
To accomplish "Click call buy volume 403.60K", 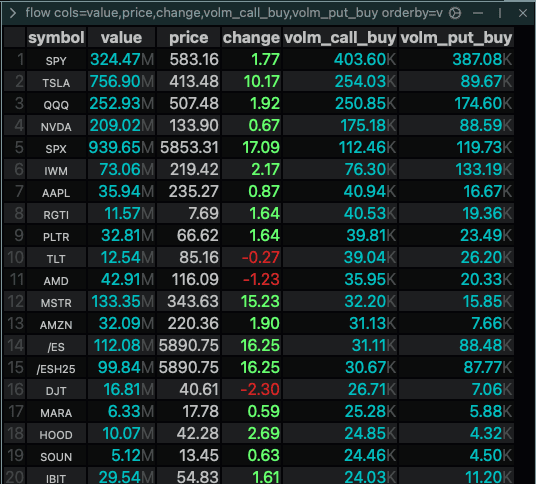I will tap(340, 59).
